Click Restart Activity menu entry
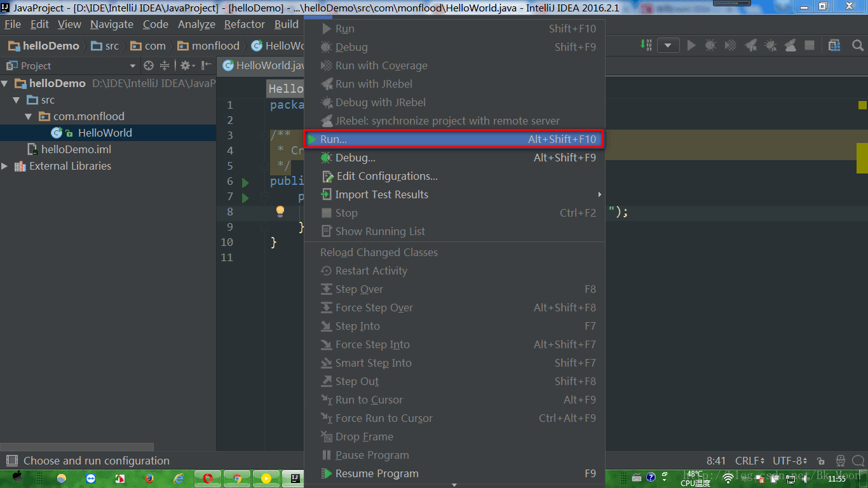Viewport: 868px width, 488px height. (x=454, y=271)
